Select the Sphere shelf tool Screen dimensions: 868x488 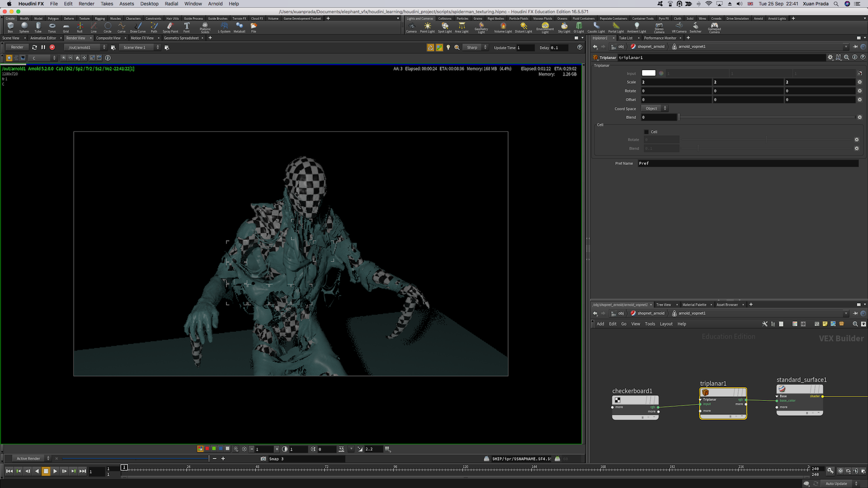(x=24, y=28)
